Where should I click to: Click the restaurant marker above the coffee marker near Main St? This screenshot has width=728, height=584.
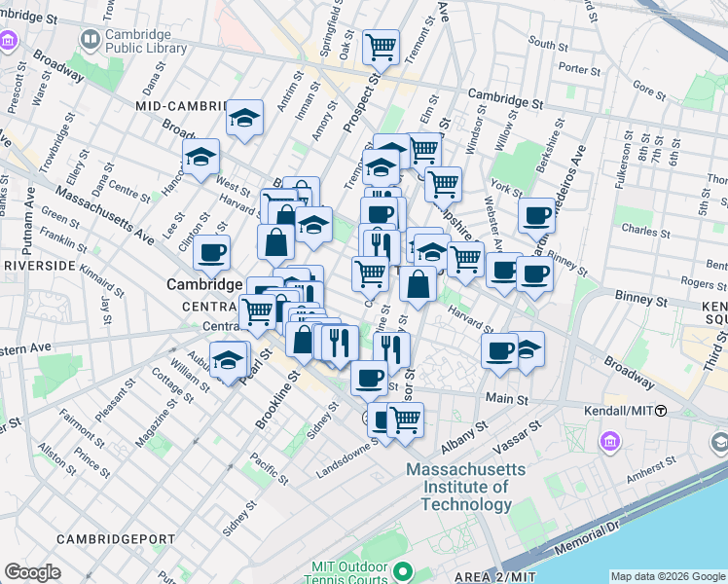(x=391, y=351)
